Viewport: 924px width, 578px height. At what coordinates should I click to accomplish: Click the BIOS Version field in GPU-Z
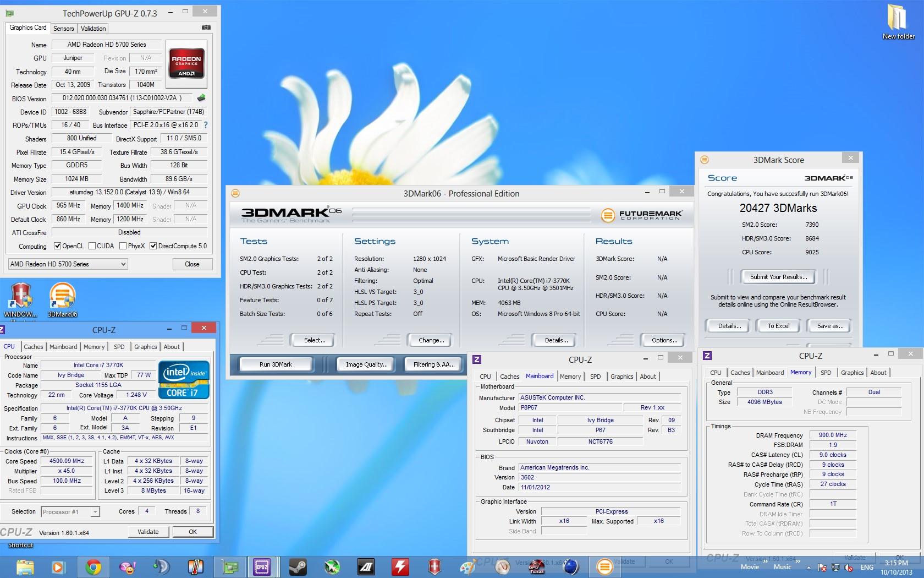122,98
